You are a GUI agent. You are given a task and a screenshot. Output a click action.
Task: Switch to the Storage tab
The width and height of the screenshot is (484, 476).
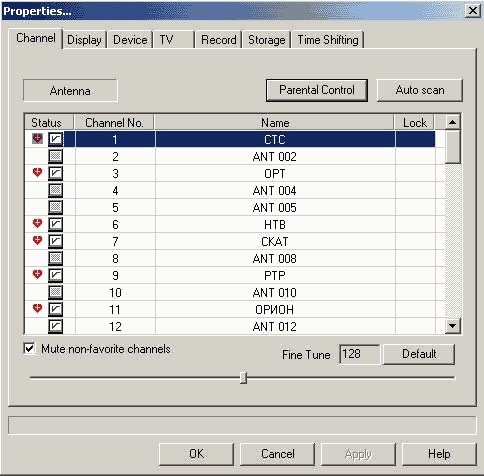(267, 40)
